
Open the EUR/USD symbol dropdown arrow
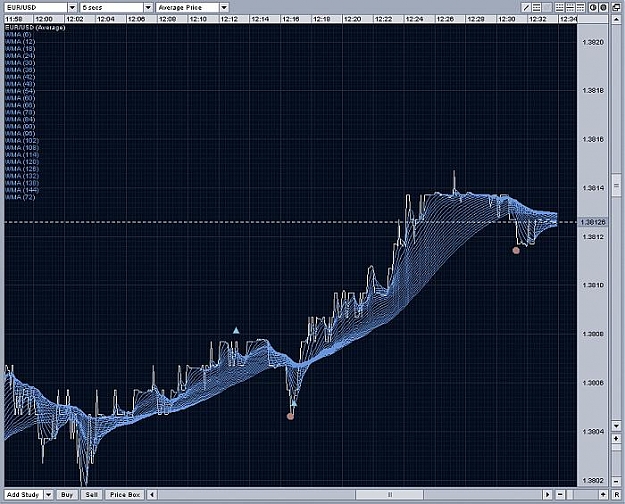tap(72, 8)
